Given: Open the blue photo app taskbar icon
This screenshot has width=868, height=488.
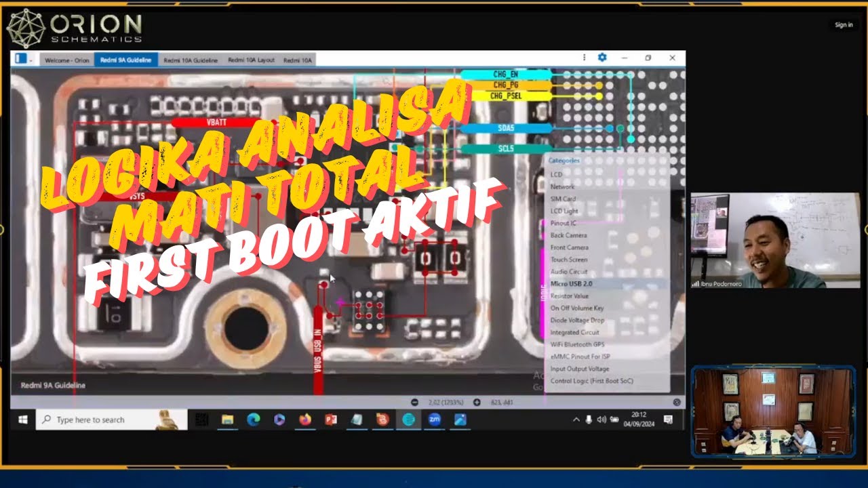Looking at the screenshot, I should 460,420.
